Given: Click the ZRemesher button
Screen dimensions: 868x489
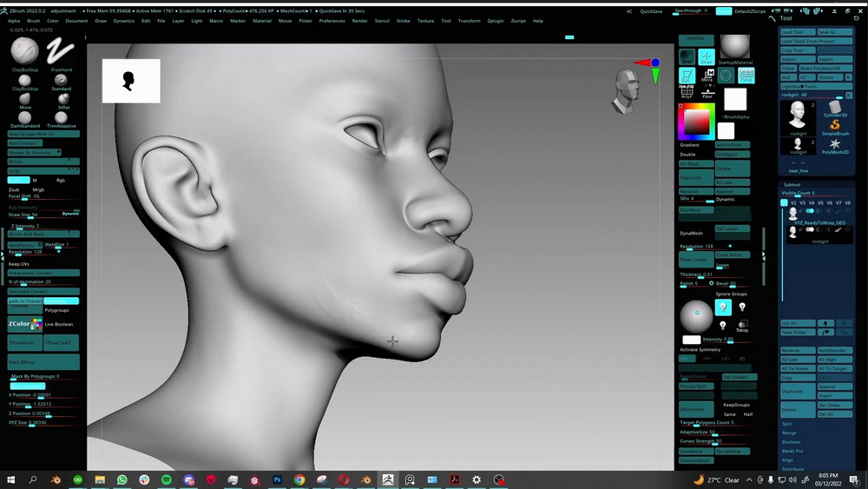Looking at the screenshot, I should pos(696,409).
